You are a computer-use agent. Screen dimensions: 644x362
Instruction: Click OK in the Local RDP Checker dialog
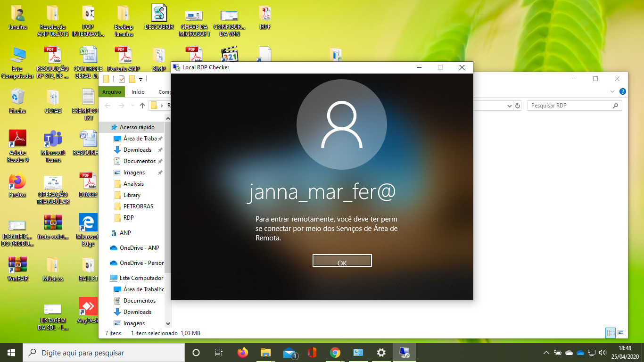342,260
